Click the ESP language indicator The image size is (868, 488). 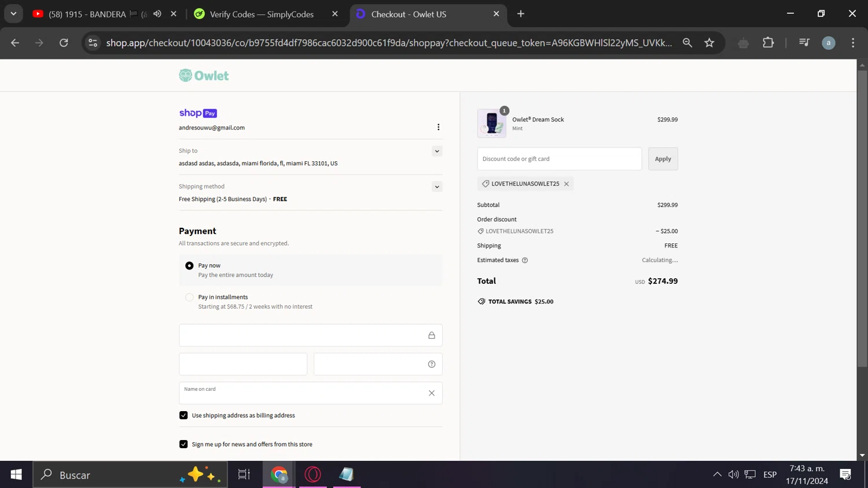[770, 475]
